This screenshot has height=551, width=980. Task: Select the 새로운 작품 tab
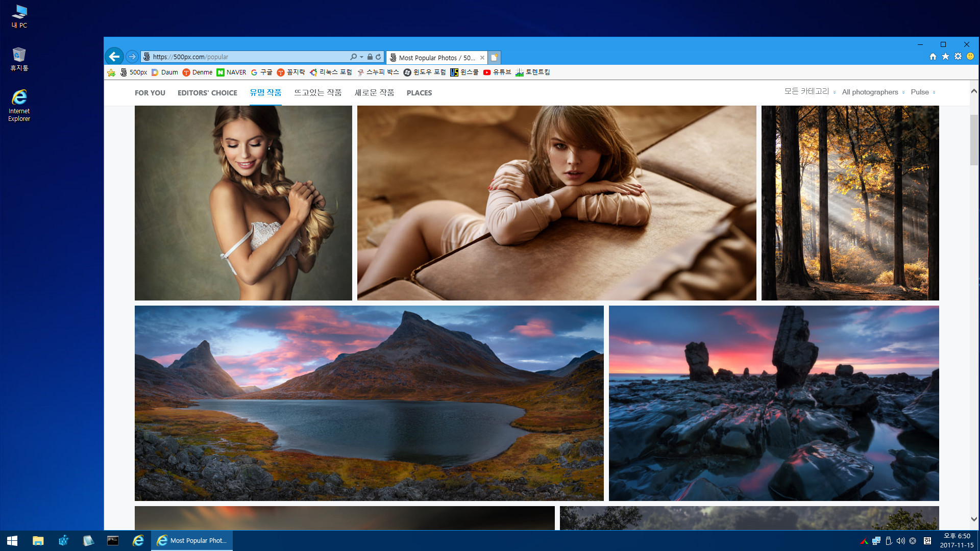[375, 92]
